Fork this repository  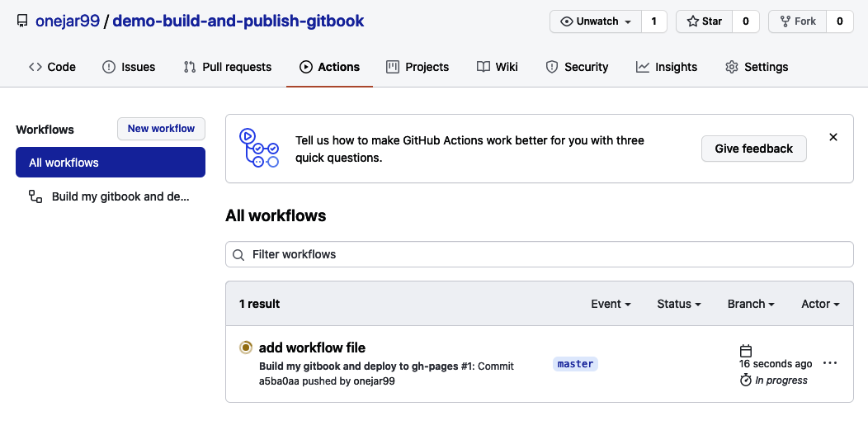pos(798,21)
